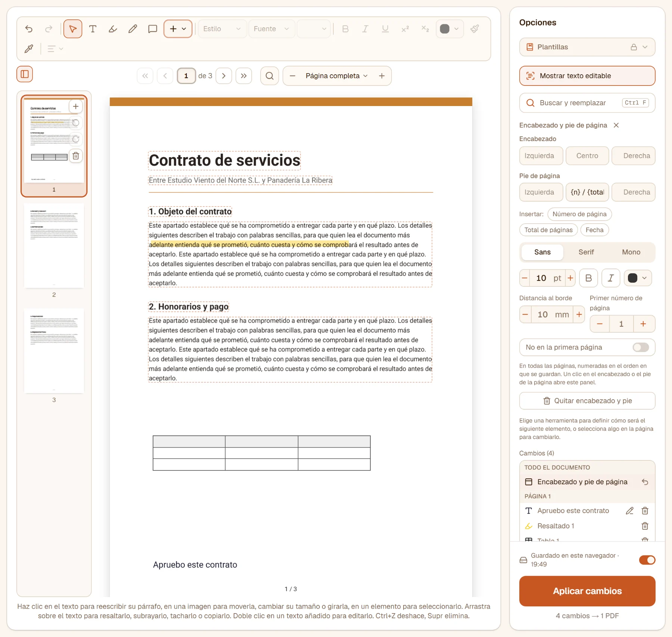Toggle italic in header footer options
Viewport: 672px width, 637px height.
[x=611, y=278]
